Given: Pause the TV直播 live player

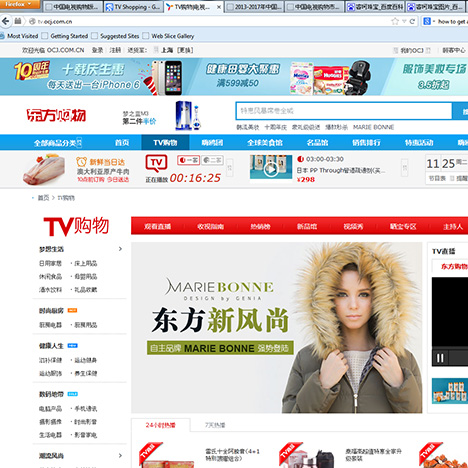Looking at the screenshot, I should click(440, 358).
